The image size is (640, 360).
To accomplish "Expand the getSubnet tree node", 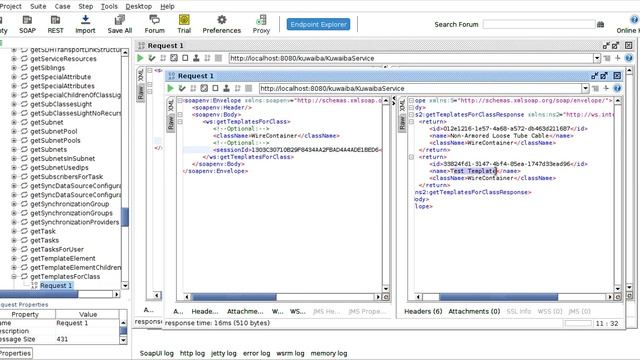I will (14, 122).
